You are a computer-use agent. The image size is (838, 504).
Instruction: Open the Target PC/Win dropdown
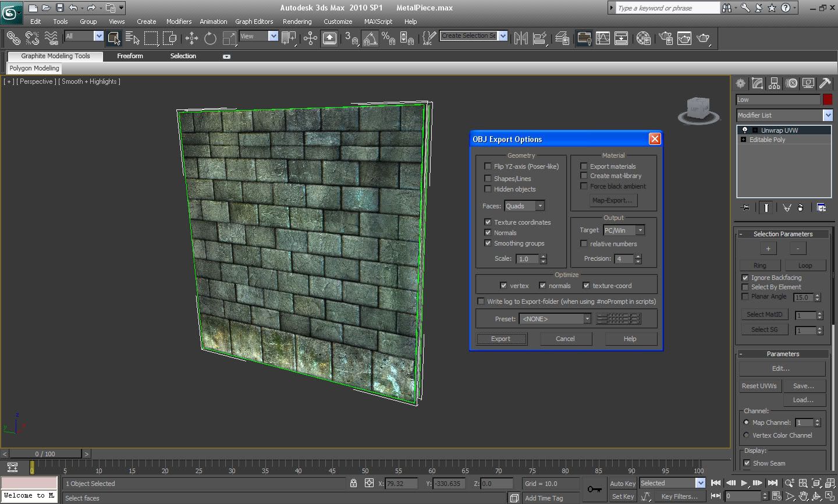click(x=623, y=230)
